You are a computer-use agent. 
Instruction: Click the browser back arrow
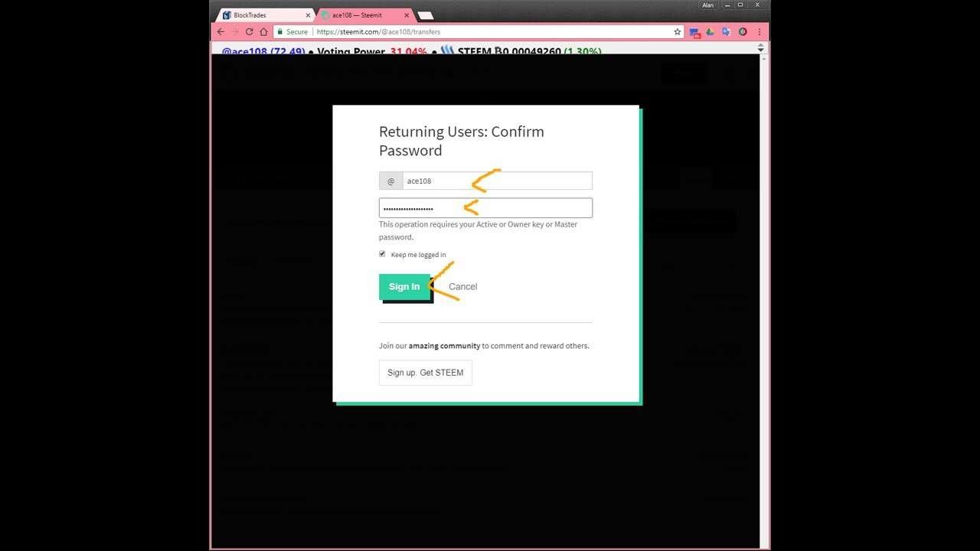(x=220, y=32)
